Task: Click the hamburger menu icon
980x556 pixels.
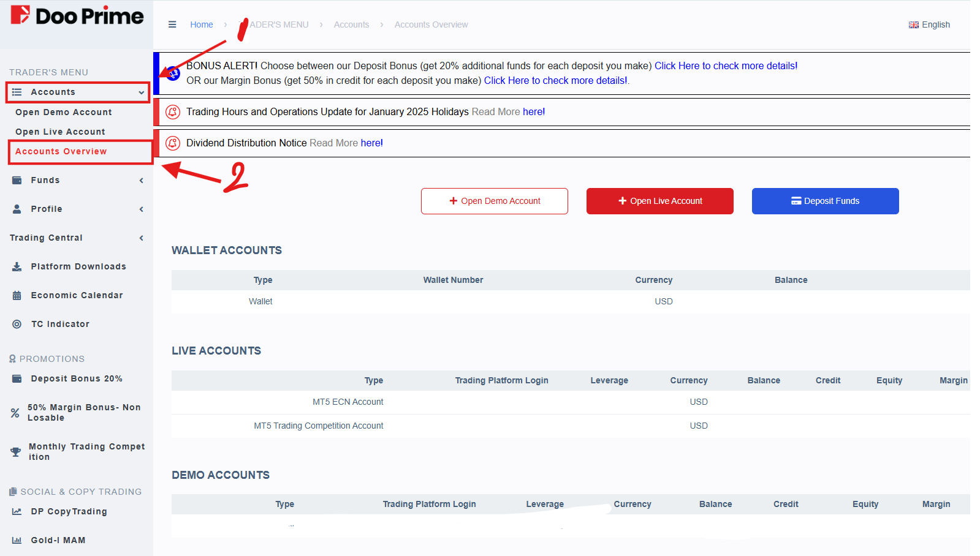Action: pyautogui.click(x=172, y=24)
